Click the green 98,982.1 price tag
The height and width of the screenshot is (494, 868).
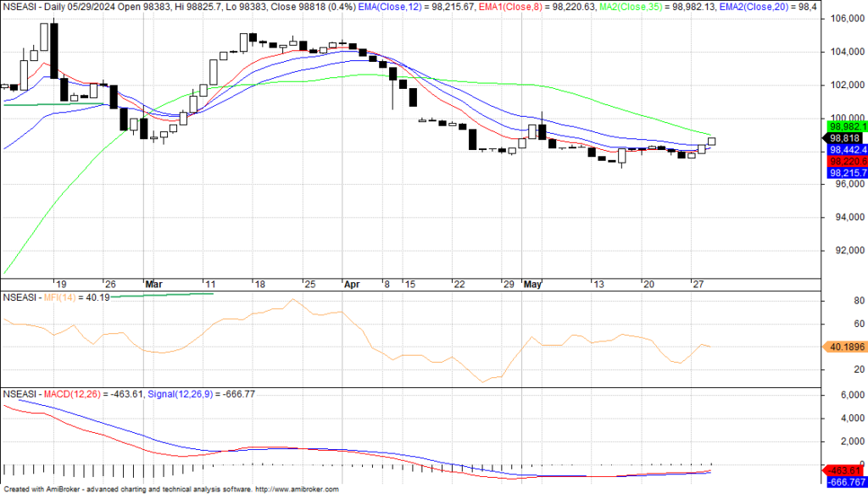[x=845, y=126]
